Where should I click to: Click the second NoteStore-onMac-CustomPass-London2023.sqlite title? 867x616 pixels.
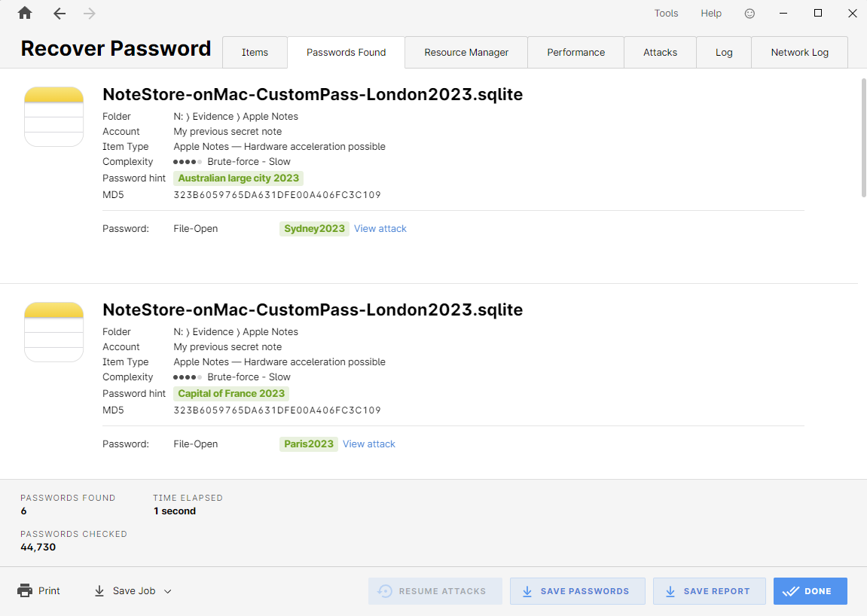(313, 310)
